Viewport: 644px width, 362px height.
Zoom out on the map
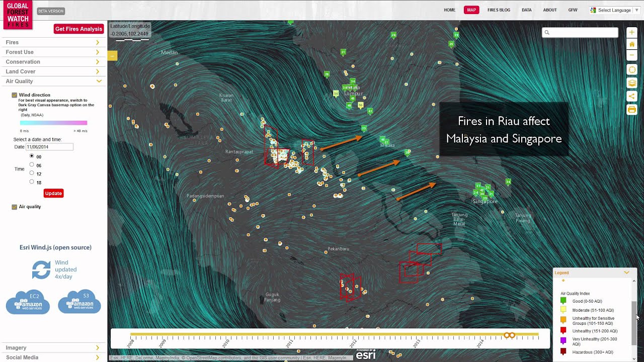click(632, 55)
